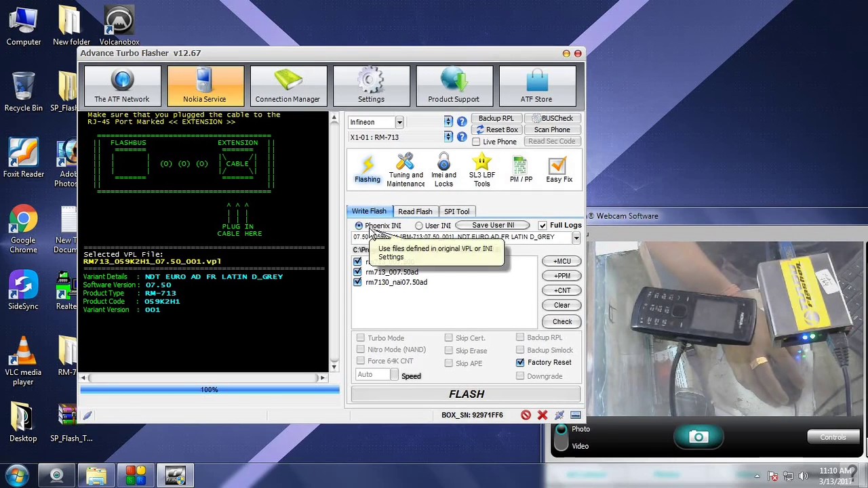The height and width of the screenshot is (488, 868).
Task: Click the FLASH button
Action: pyautogui.click(x=467, y=394)
